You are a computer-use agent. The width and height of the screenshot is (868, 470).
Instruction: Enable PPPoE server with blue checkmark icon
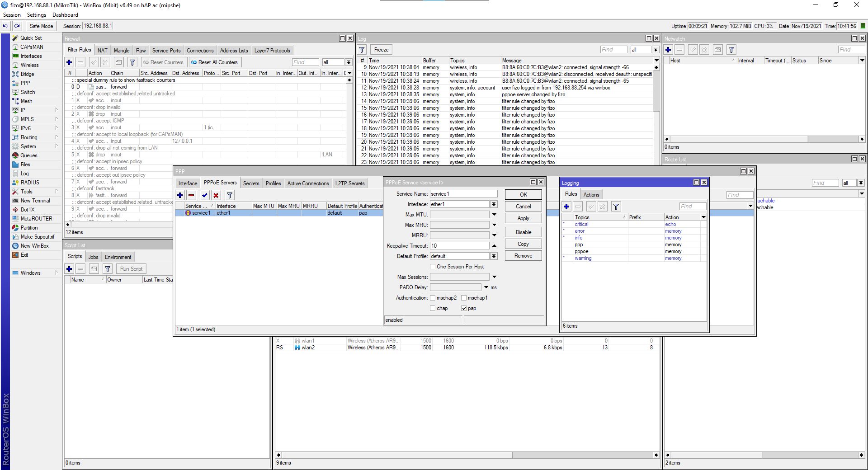(x=205, y=195)
